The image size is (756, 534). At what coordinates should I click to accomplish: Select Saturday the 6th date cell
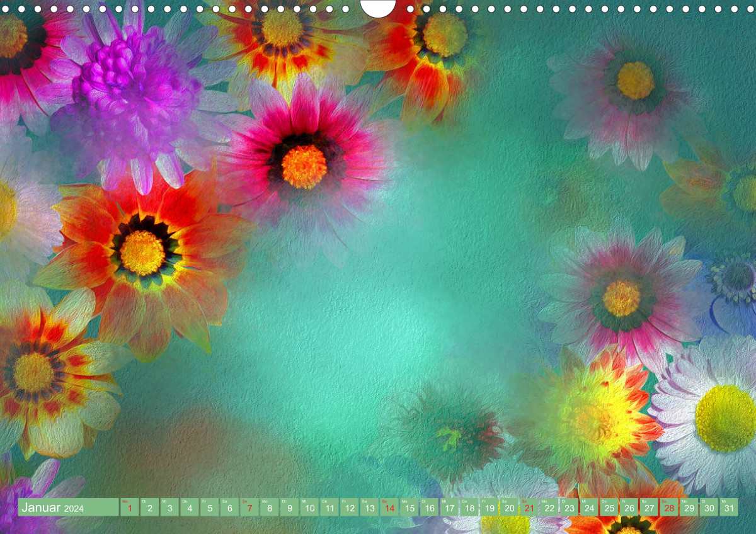(229, 507)
